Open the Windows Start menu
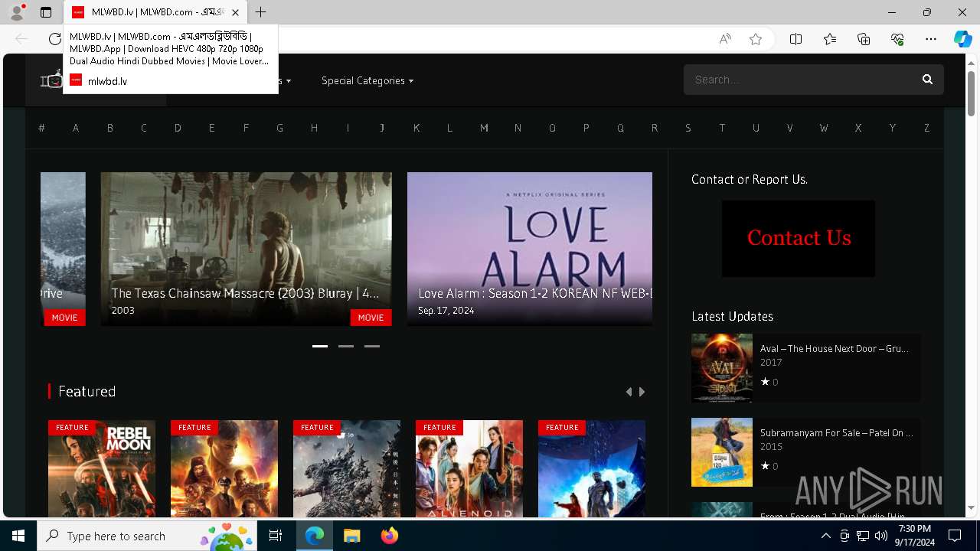Viewport: 980px width, 551px height. (18, 536)
